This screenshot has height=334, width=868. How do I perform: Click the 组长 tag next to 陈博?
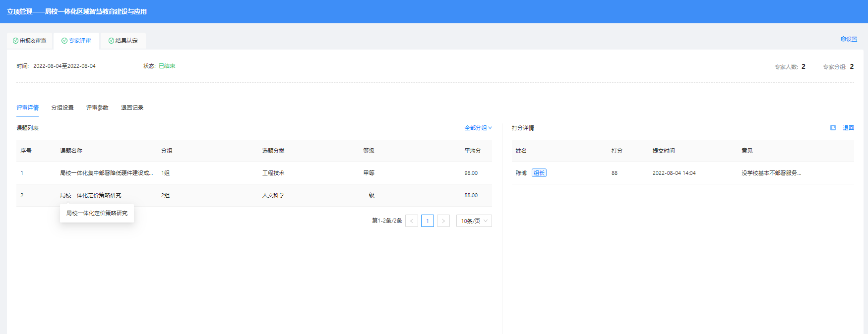539,173
